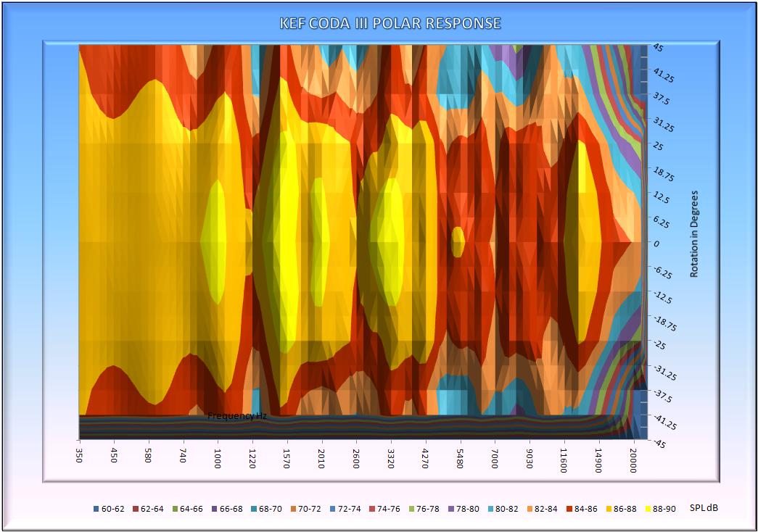This screenshot has width=758, height=532.
Task: Select the 70-72 legend color swatch
Action: [x=294, y=509]
